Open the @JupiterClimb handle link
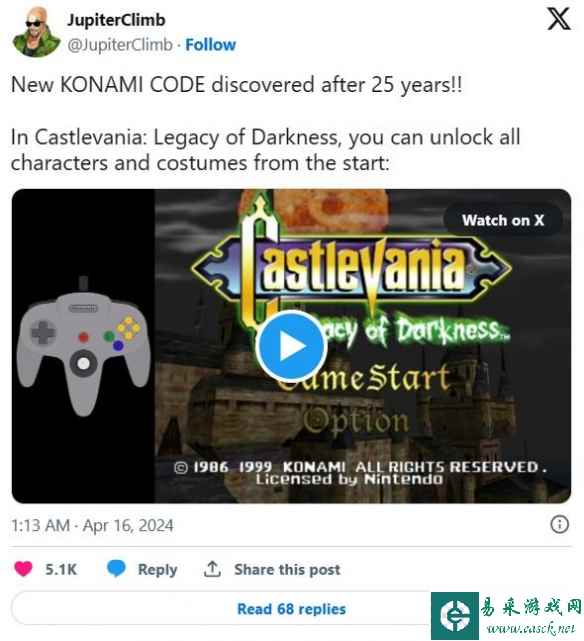 120,45
